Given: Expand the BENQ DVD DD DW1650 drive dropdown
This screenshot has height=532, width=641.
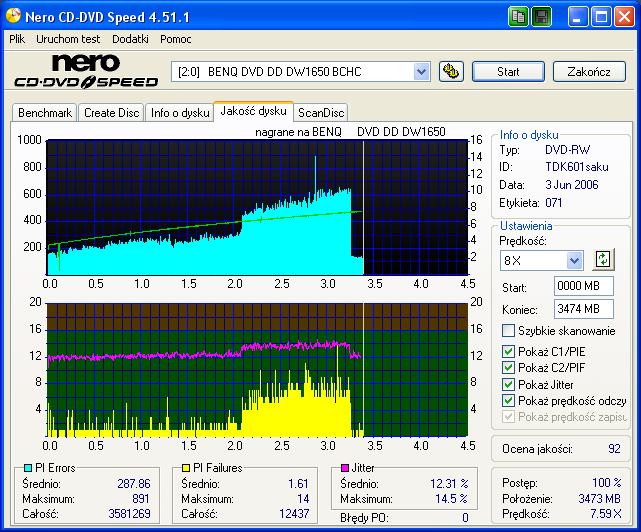Looking at the screenshot, I should (421, 72).
